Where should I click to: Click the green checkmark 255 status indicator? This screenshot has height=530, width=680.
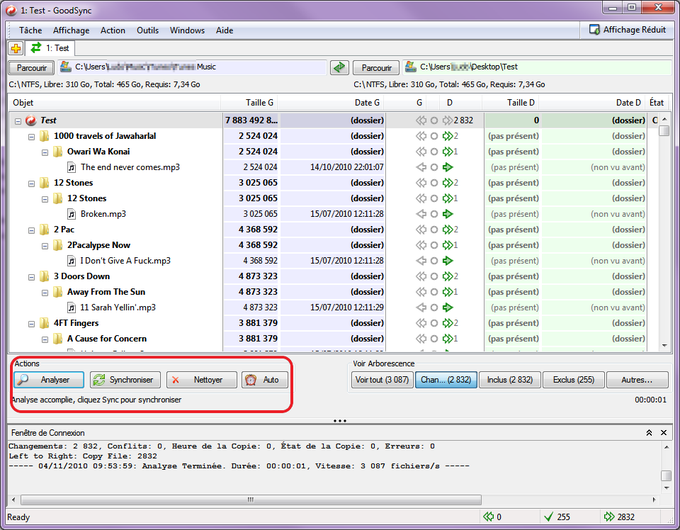click(557, 517)
